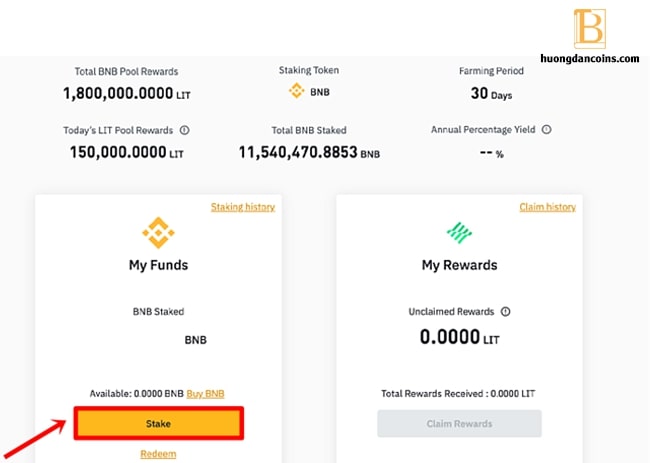
Task: Click the yellow Stake button
Action: pyautogui.click(x=159, y=423)
